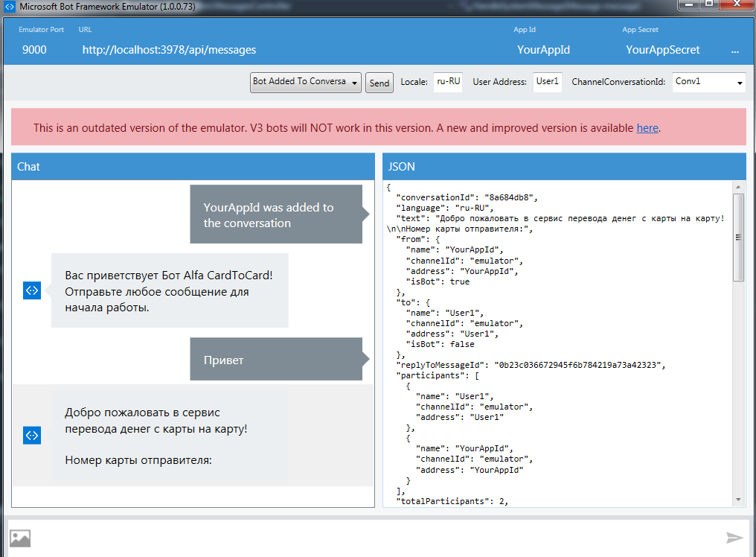Click the App Secret value YourAppSecret
The image size is (756, 557).
662,50
